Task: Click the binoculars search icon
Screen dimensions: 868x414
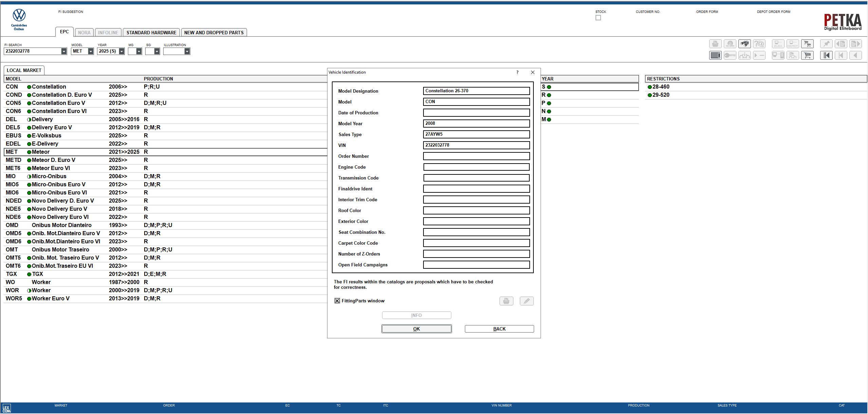Action: 744,44
